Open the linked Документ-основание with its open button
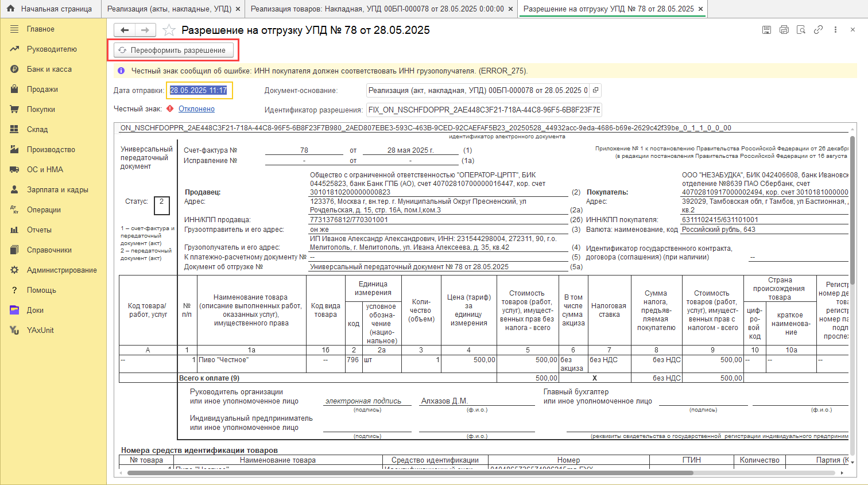868x485 pixels. pos(595,90)
